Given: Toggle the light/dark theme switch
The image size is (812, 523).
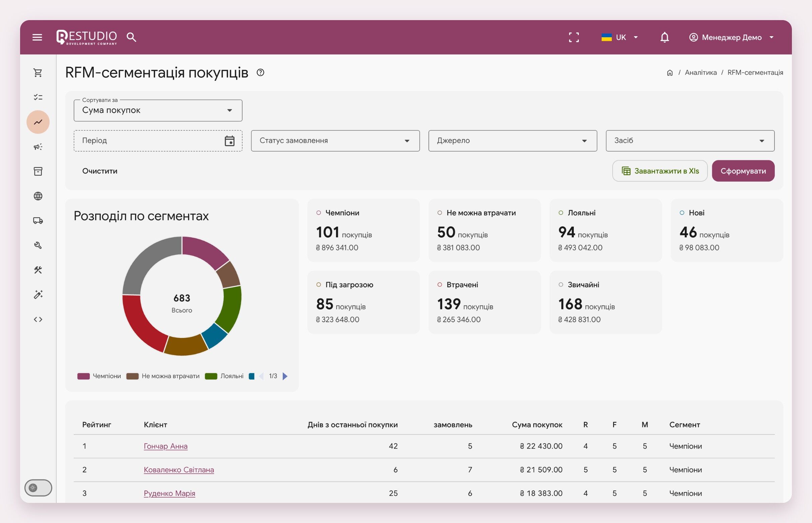Looking at the screenshot, I should 38,488.
